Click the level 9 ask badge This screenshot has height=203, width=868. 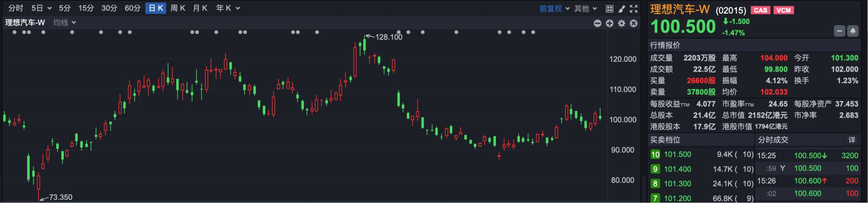coord(655,169)
